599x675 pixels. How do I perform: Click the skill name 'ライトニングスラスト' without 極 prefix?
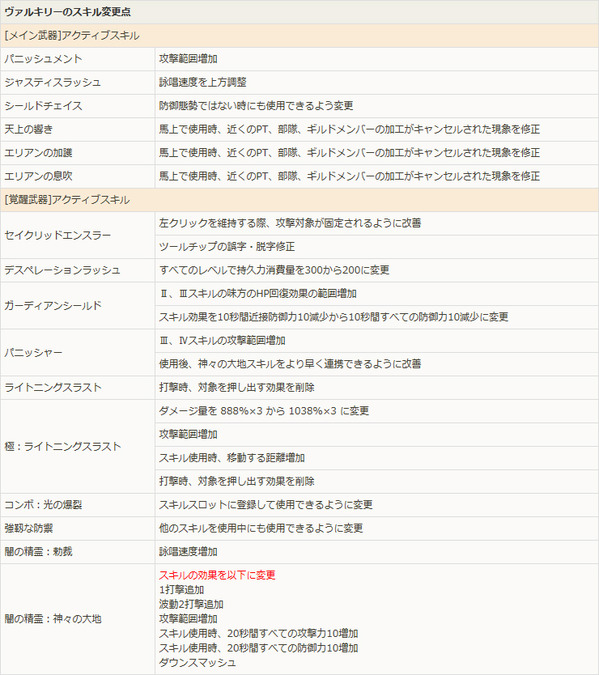point(53,387)
